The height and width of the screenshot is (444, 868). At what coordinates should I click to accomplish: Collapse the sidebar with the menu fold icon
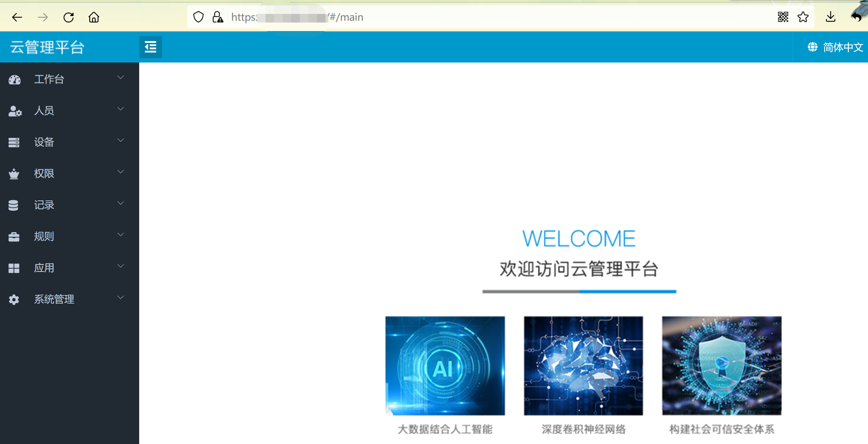[x=150, y=47]
